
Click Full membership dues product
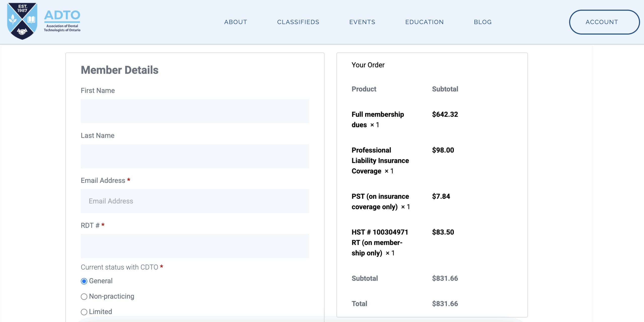click(x=377, y=119)
